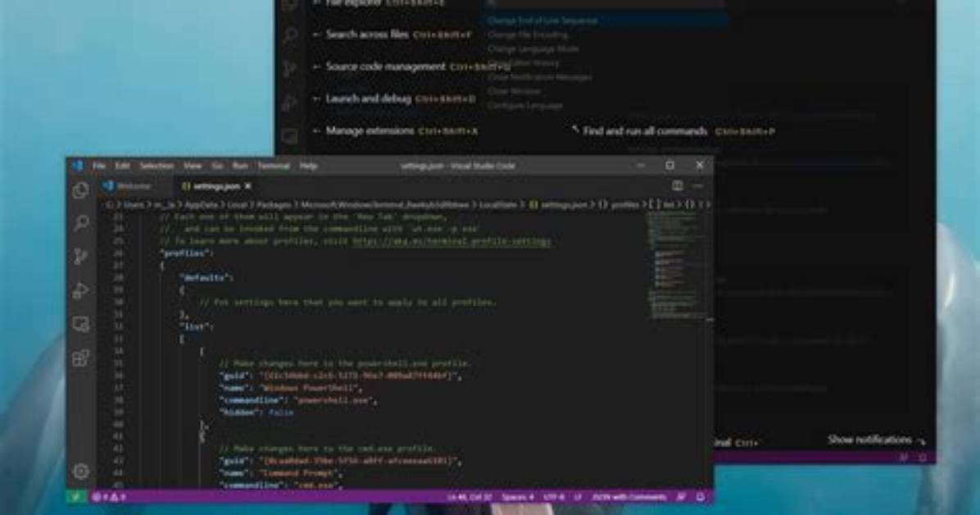Image resolution: width=980 pixels, height=515 pixels.
Task: Change the UTF-8 encoding in status bar
Action: point(554,497)
